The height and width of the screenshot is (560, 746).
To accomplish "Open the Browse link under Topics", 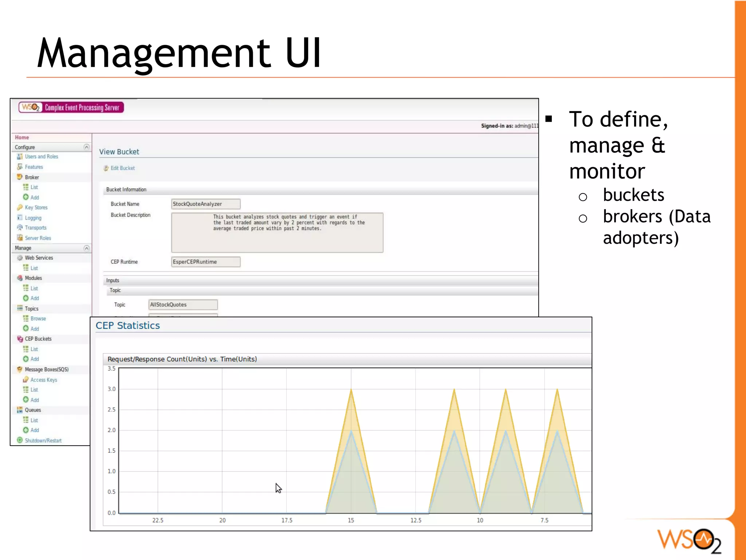I will click(x=38, y=318).
